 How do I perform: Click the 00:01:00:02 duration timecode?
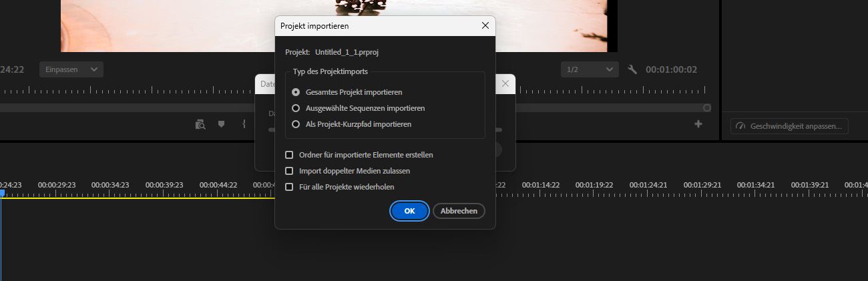pyautogui.click(x=671, y=69)
